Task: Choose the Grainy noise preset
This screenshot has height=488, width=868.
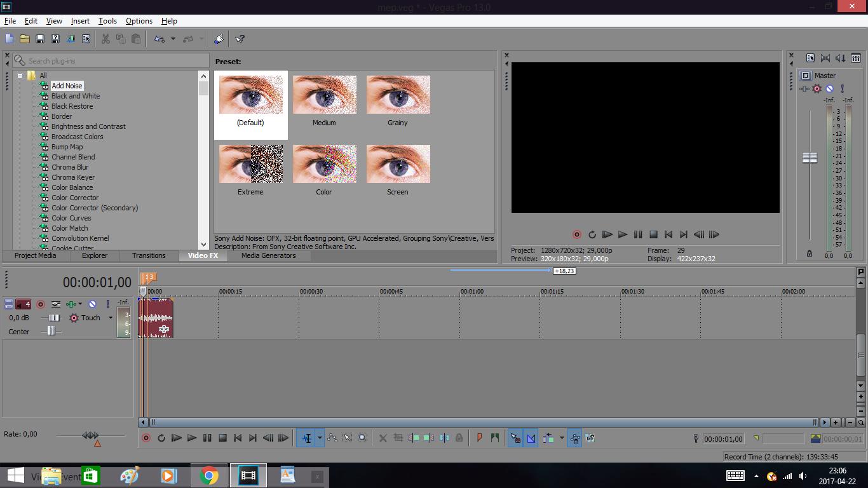Action: (398, 100)
